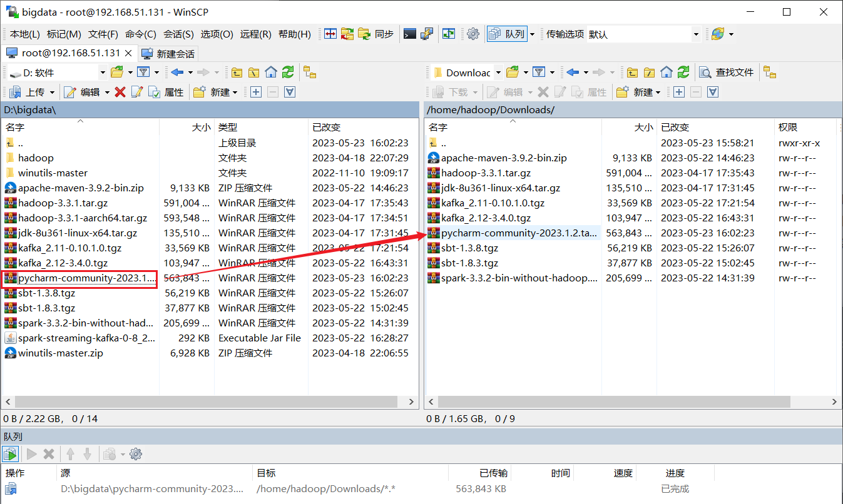
Task: Open the 命令(C) menu
Action: pyautogui.click(x=141, y=34)
